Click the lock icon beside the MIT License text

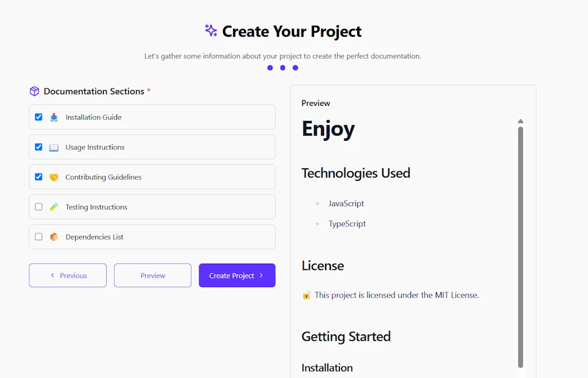[x=307, y=295]
